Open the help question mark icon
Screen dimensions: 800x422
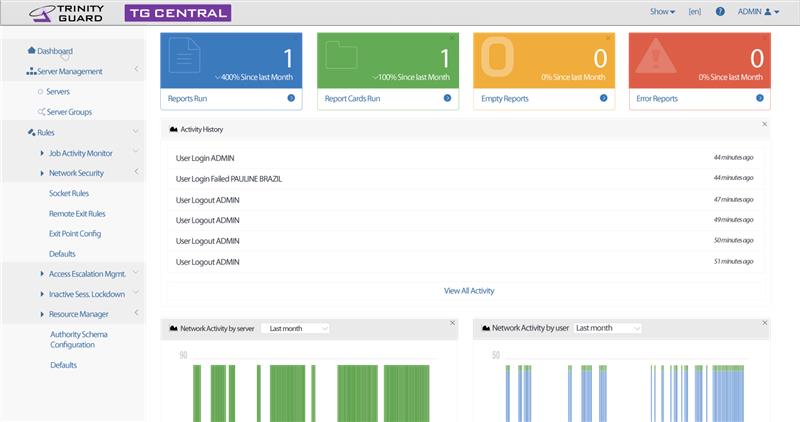[x=720, y=11]
